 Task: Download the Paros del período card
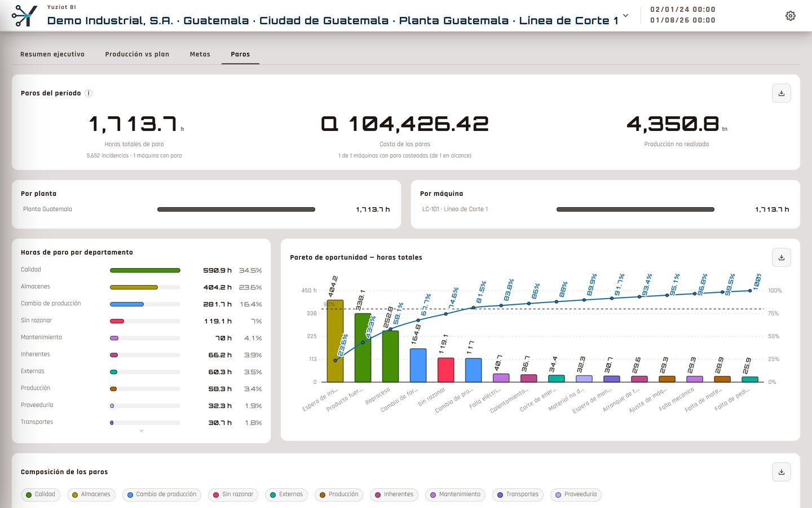782,93
